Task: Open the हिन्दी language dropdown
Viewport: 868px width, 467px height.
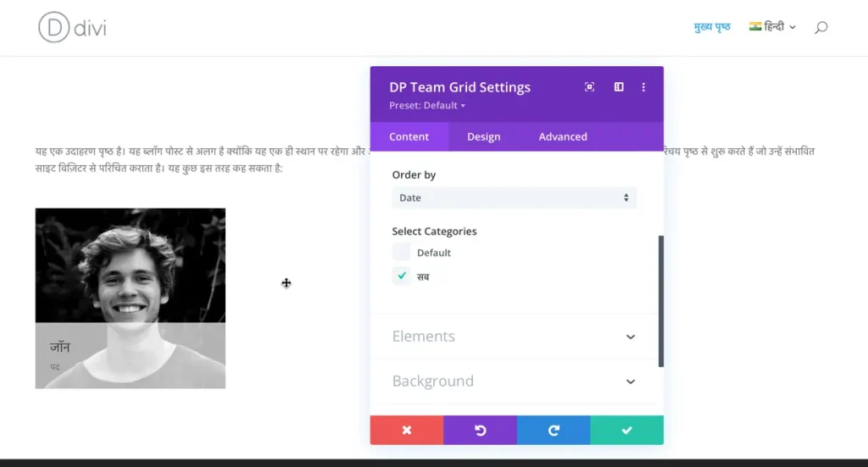Action: click(x=773, y=26)
